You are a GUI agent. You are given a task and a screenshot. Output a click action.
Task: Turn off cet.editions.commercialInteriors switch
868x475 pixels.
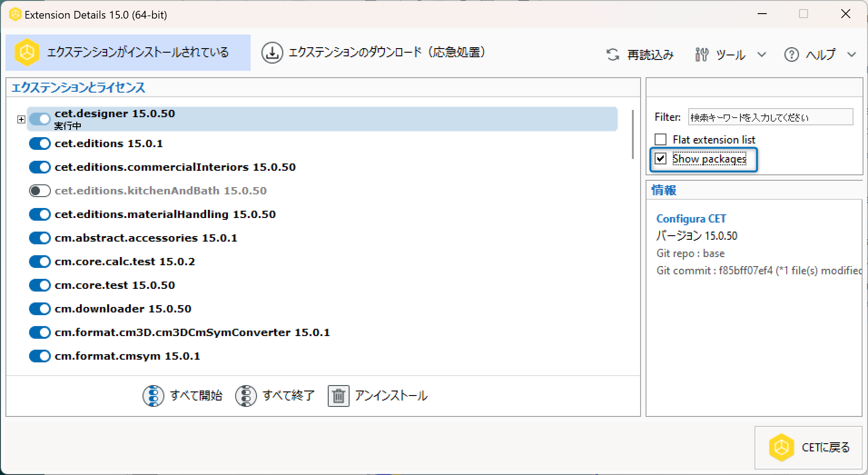tap(39, 167)
